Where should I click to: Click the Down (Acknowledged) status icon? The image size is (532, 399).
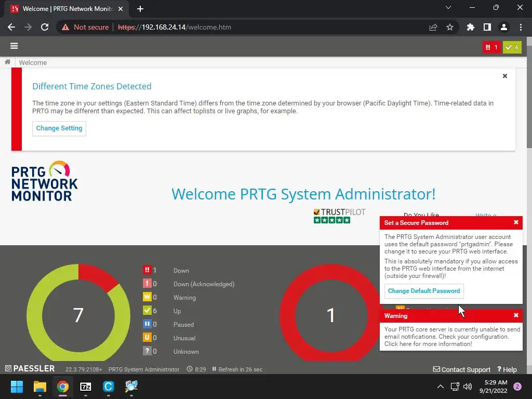[147, 284]
